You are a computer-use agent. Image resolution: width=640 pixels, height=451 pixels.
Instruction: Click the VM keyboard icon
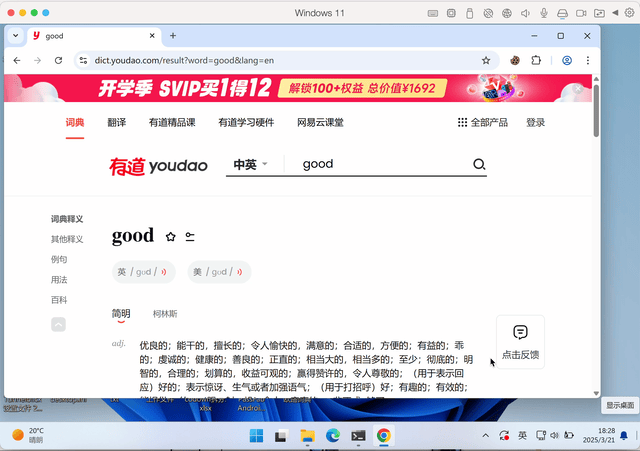(433, 13)
